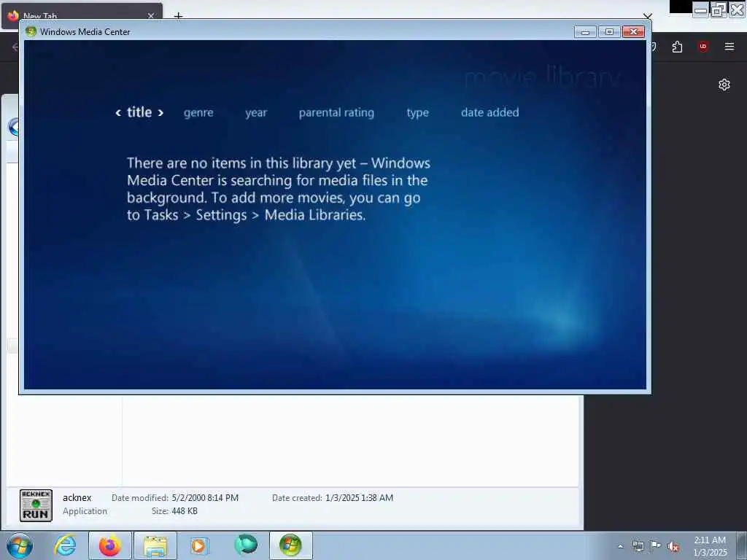Close the Firefox New Tab tab
Screen dimensions: 747x560
(151, 16)
